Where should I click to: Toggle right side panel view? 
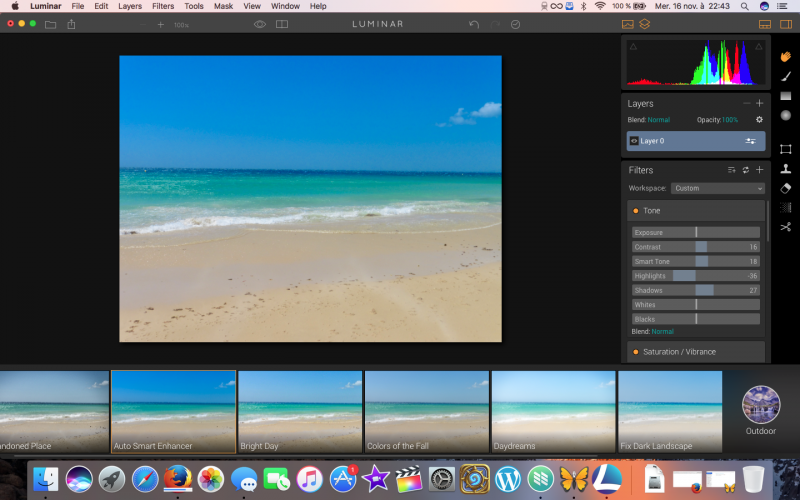[786, 24]
